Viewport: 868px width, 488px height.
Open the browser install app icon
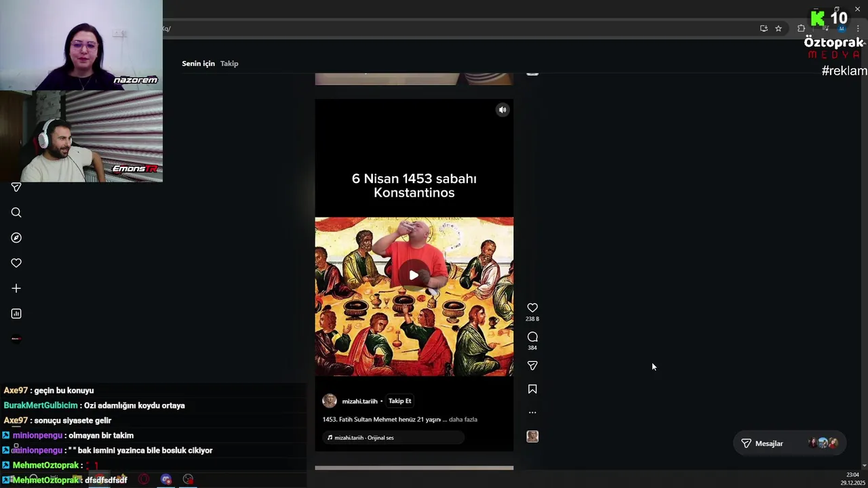[764, 28]
